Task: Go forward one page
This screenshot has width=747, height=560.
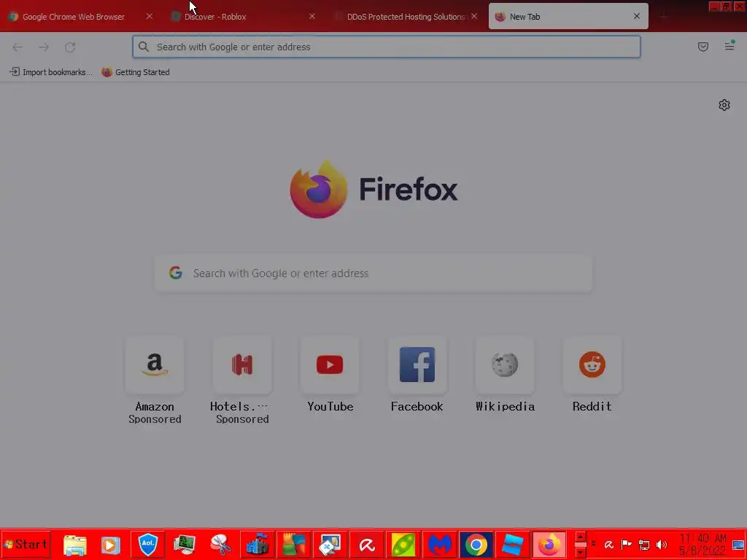Action: click(44, 47)
